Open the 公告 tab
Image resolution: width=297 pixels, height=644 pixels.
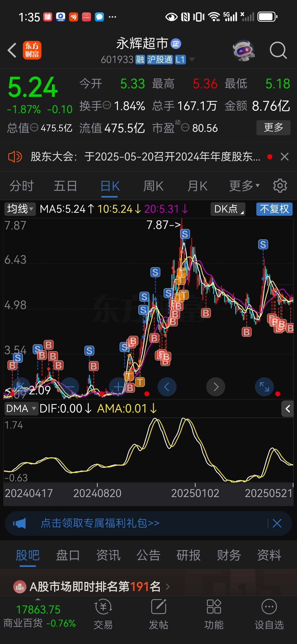(x=148, y=555)
